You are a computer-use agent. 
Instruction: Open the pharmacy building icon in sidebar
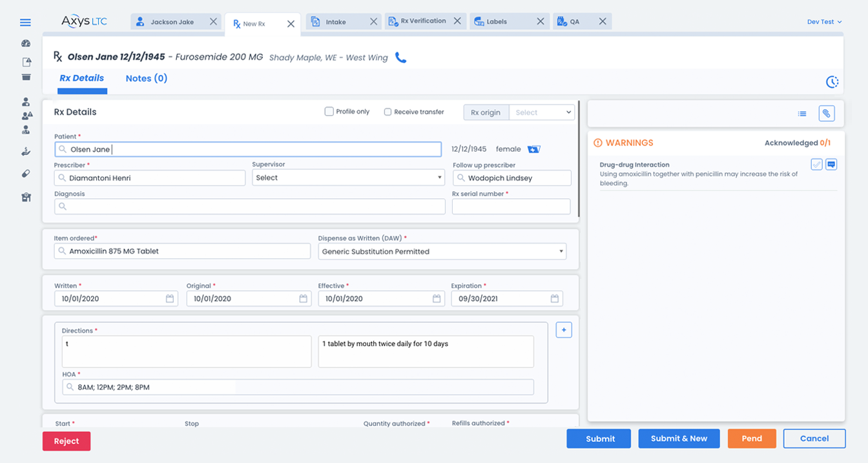[26, 198]
